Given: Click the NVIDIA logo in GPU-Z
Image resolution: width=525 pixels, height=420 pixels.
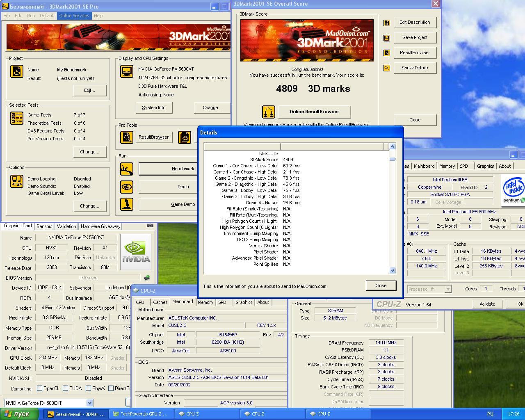Looking at the screenshot, I should tap(136, 252).
